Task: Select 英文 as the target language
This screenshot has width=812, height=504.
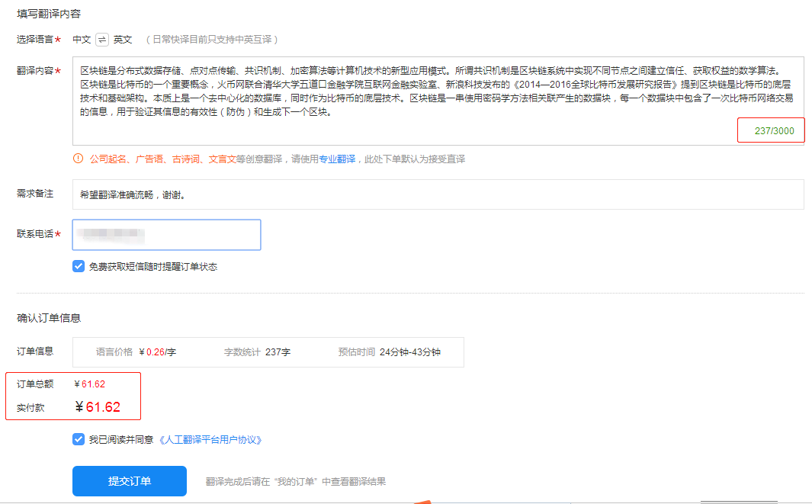Action: 123,40
